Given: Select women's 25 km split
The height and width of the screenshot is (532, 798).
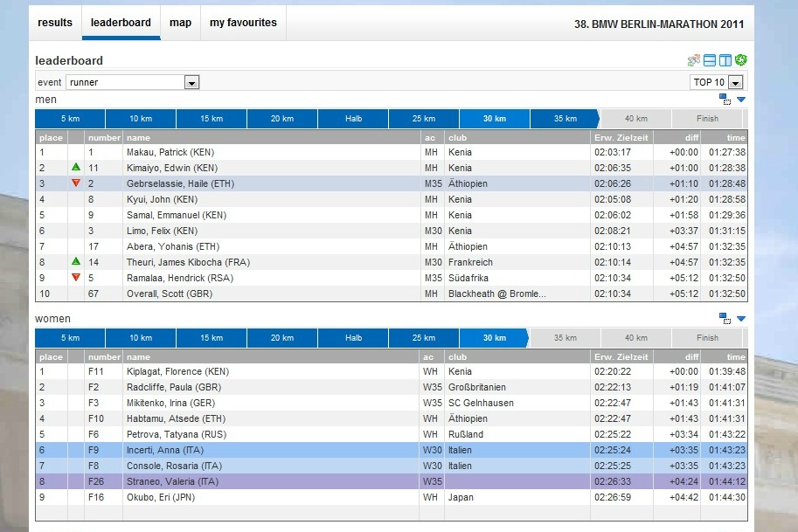Looking at the screenshot, I should click(424, 338).
